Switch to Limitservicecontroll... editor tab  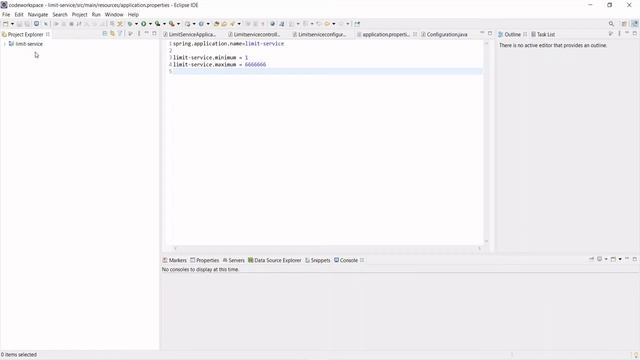pyautogui.click(x=254, y=34)
